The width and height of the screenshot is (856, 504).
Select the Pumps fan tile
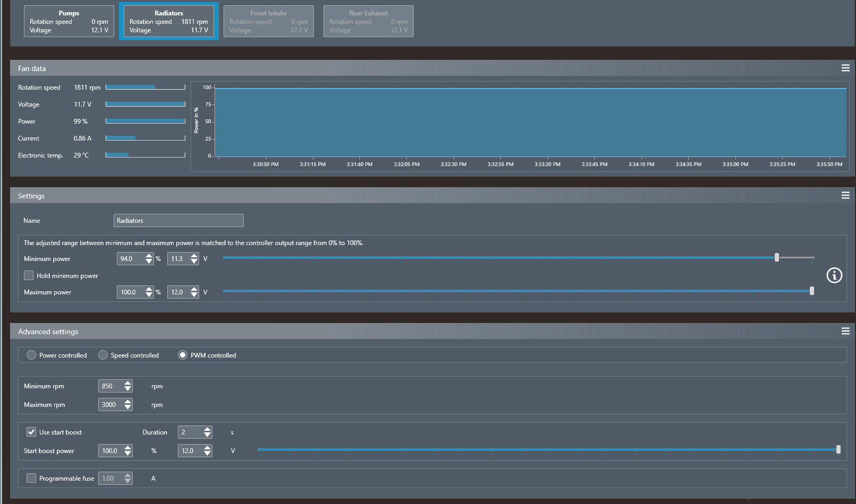tap(69, 21)
